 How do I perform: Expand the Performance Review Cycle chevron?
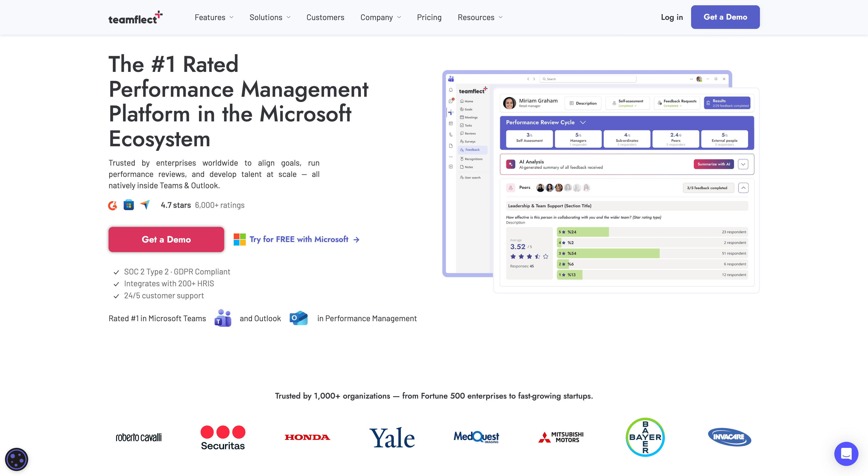click(583, 122)
